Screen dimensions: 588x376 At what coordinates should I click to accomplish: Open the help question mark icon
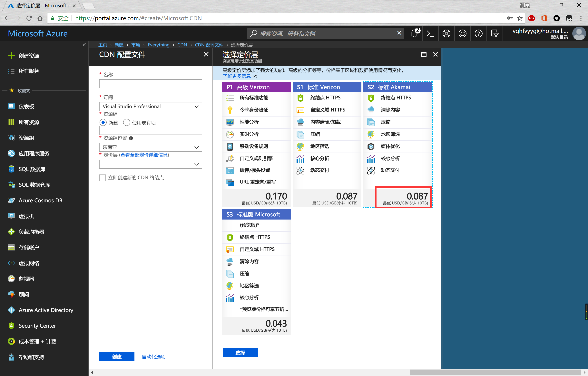point(478,33)
